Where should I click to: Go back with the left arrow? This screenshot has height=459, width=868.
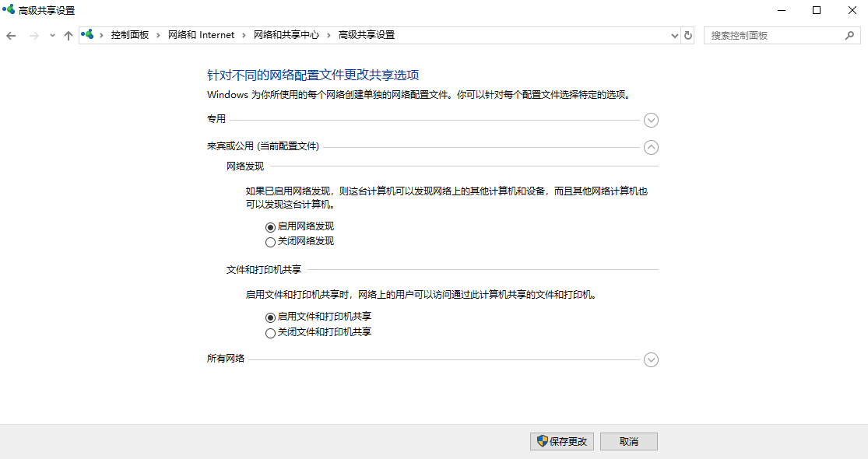tap(11, 35)
